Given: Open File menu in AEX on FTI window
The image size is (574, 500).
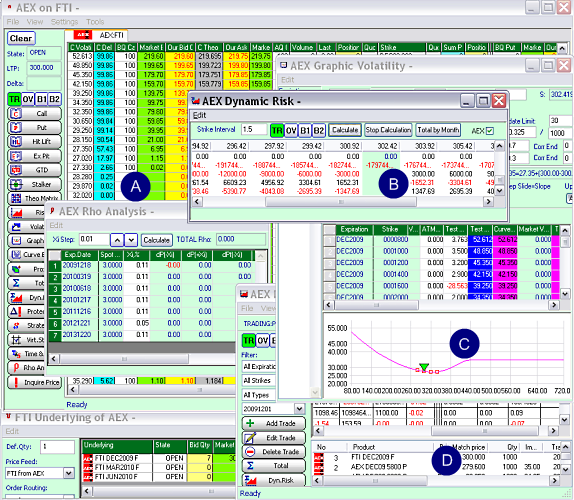Looking at the screenshot, I should (x=13, y=22).
